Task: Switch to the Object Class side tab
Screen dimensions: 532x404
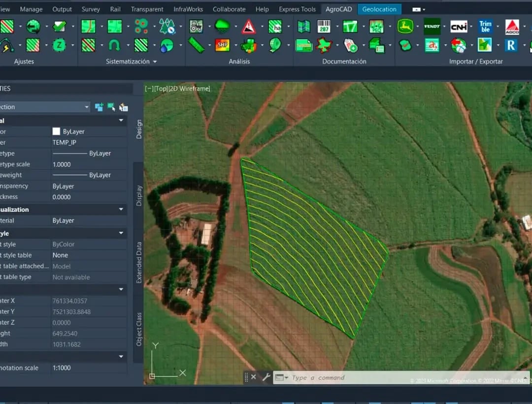Action: 139,329
